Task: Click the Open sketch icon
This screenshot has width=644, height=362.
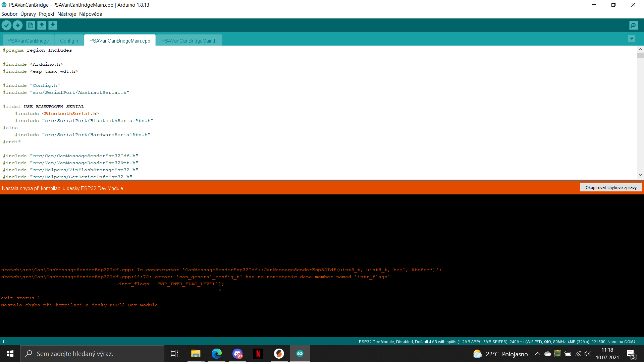Action: pyautogui.click(x=42, y=25)
